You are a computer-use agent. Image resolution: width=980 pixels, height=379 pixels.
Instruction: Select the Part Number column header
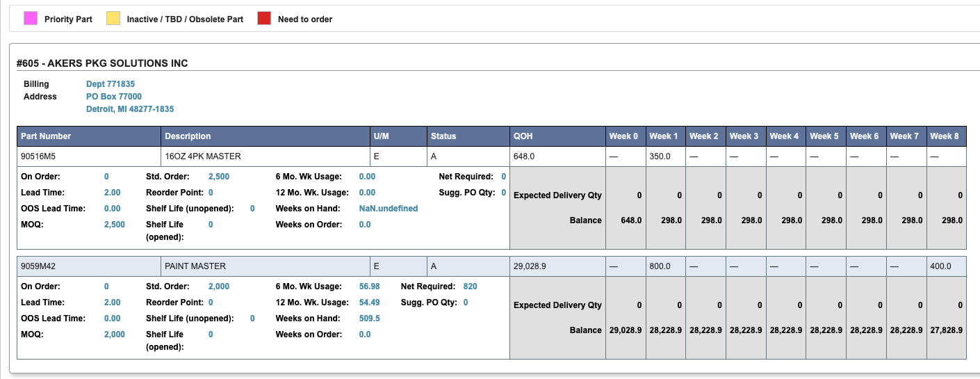[89, 136]
